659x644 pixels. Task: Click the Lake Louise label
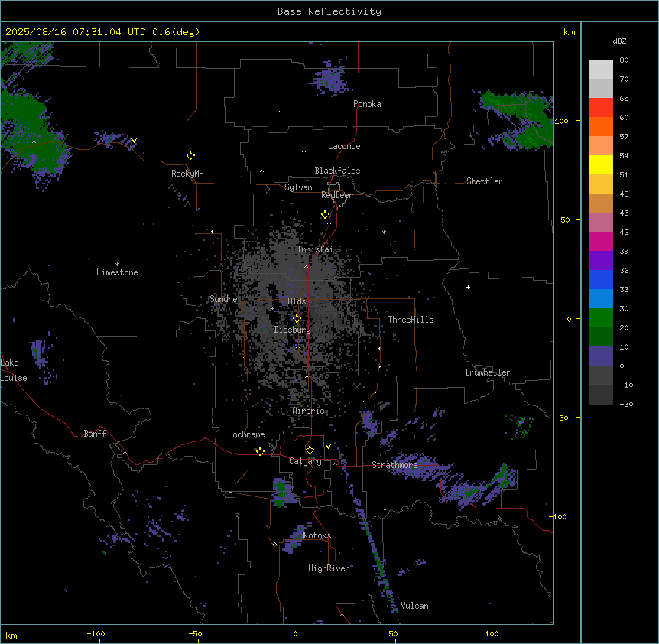[14, 370]
